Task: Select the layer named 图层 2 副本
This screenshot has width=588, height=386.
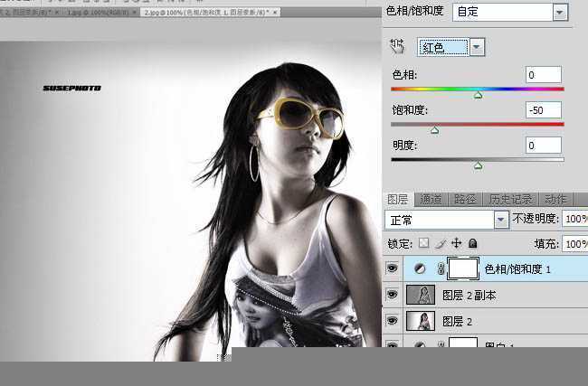Action: coord(469,296)
